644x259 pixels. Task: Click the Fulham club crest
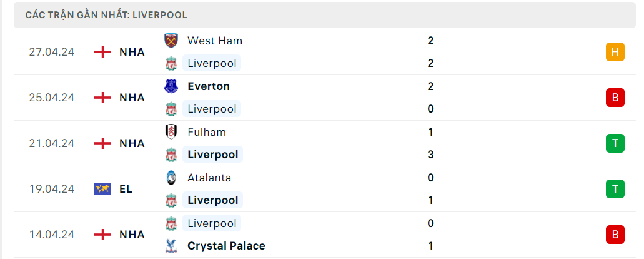point(171,132)
